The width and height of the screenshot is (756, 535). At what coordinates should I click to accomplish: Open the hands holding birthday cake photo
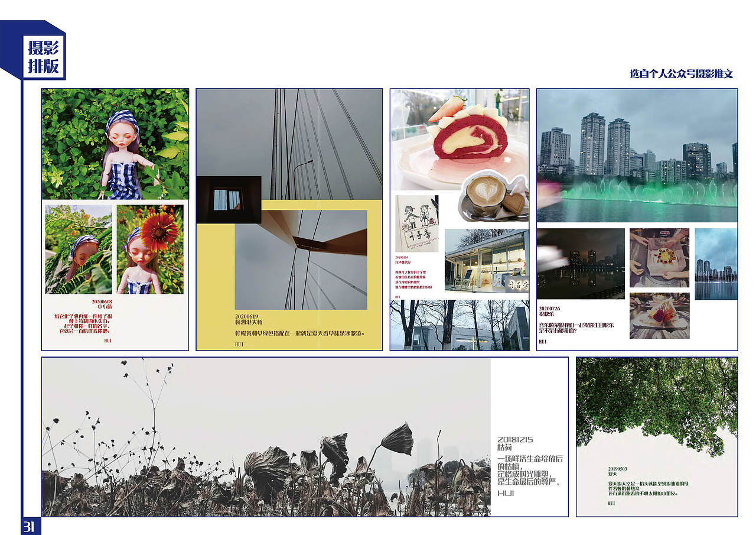[659, 258]
